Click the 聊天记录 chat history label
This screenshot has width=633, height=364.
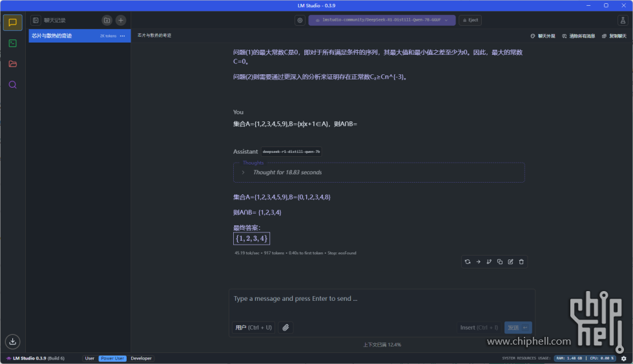(54, 20)
